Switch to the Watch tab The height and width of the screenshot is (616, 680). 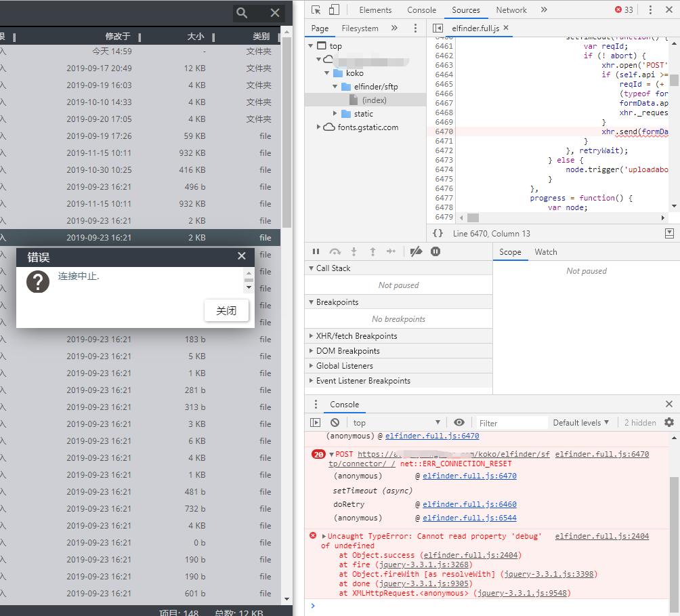click(x=546, y=251)
